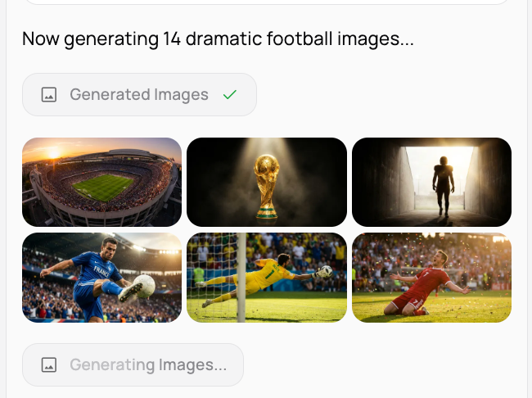
Task: Open the diving yellow goalkeeper thumbnail
Action: pos(267,278)
